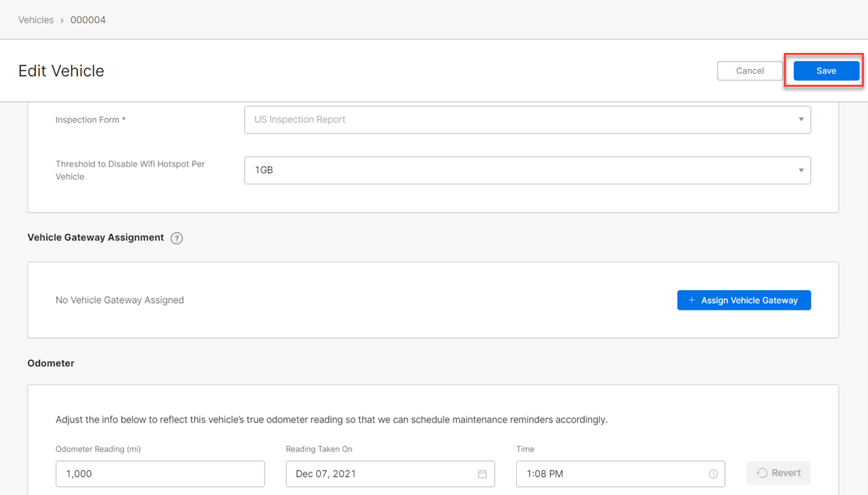
Task: Click the 1:08 PM time field
Action: (610, 474)
